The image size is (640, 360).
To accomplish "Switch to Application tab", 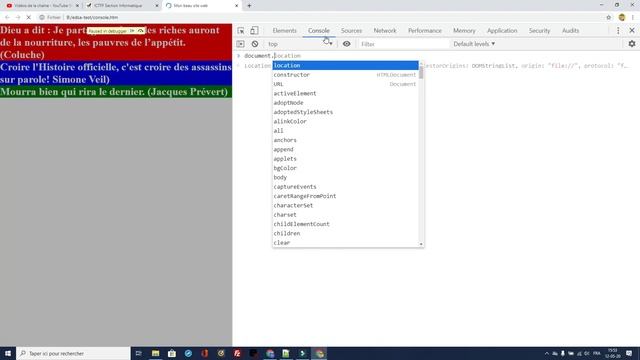I will click(x=502, y=31).
